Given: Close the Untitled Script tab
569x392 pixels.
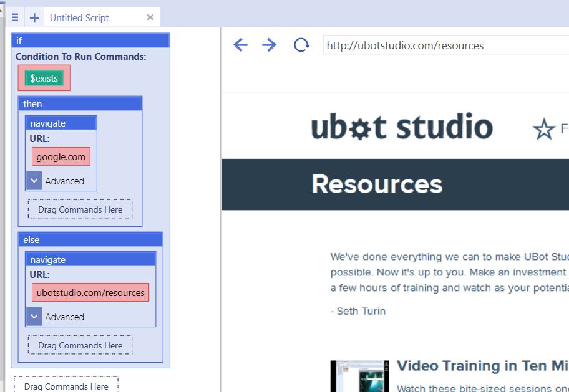Looking at the screenshot, I should pyautogui.click(x=150, y=17).
